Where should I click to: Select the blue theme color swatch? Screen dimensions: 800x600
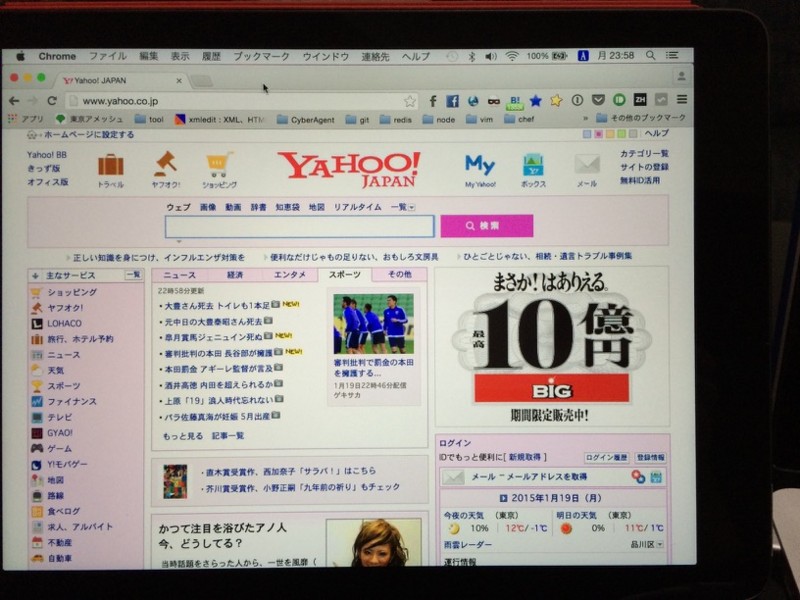point(587,134)
